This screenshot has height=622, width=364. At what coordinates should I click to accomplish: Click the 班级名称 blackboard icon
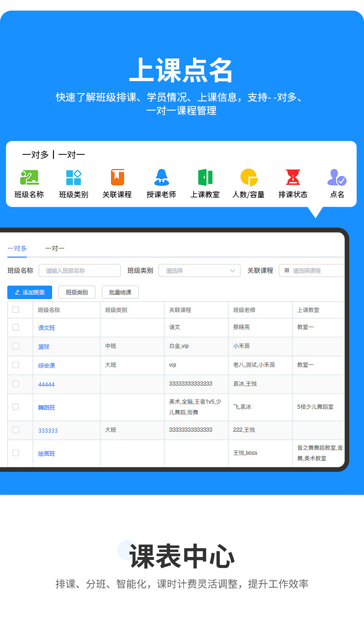(x=29, y=177)
